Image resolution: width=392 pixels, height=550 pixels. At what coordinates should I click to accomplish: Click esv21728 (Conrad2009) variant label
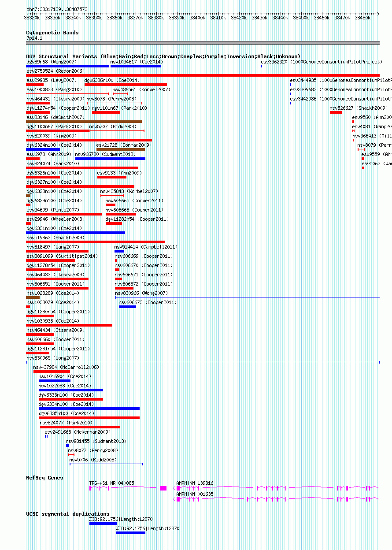pyautogui.click(x=124, y=145)
